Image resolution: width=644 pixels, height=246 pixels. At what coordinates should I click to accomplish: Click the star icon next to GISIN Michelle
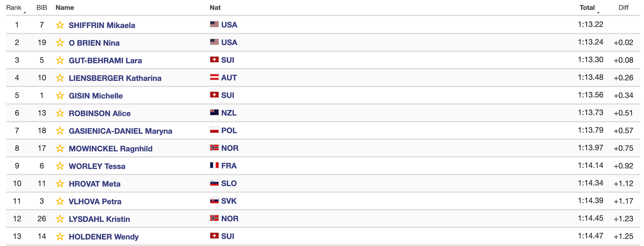pos(60,95)
